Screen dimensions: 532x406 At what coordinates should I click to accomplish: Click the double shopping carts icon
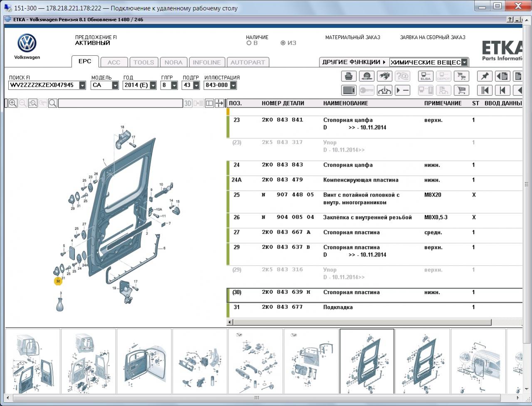tap(461, 76)
